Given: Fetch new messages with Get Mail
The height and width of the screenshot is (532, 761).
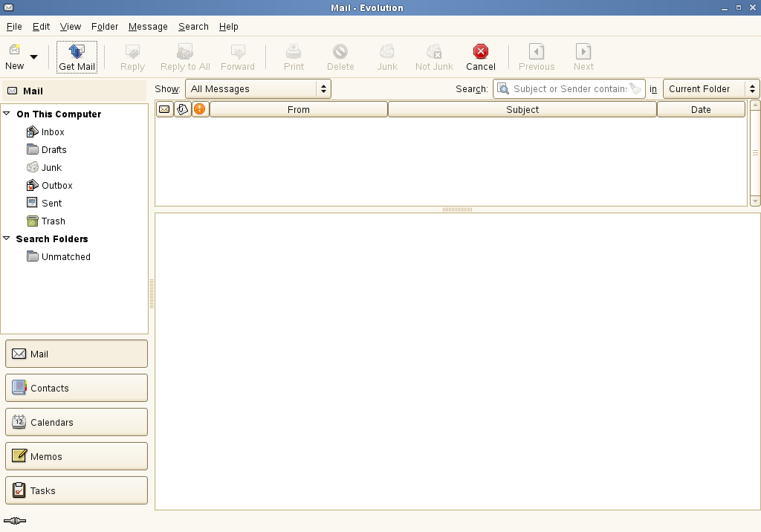Looking at the screenshot, I should (77, 57).
